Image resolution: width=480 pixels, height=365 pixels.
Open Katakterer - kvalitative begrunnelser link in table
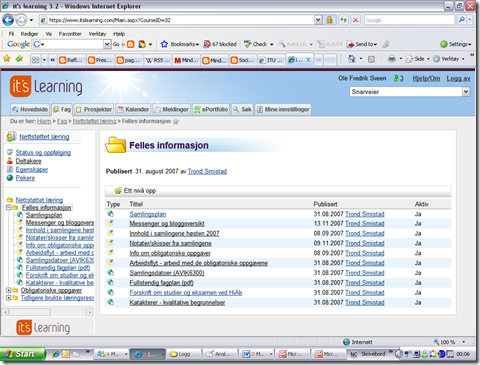(177, 303)
